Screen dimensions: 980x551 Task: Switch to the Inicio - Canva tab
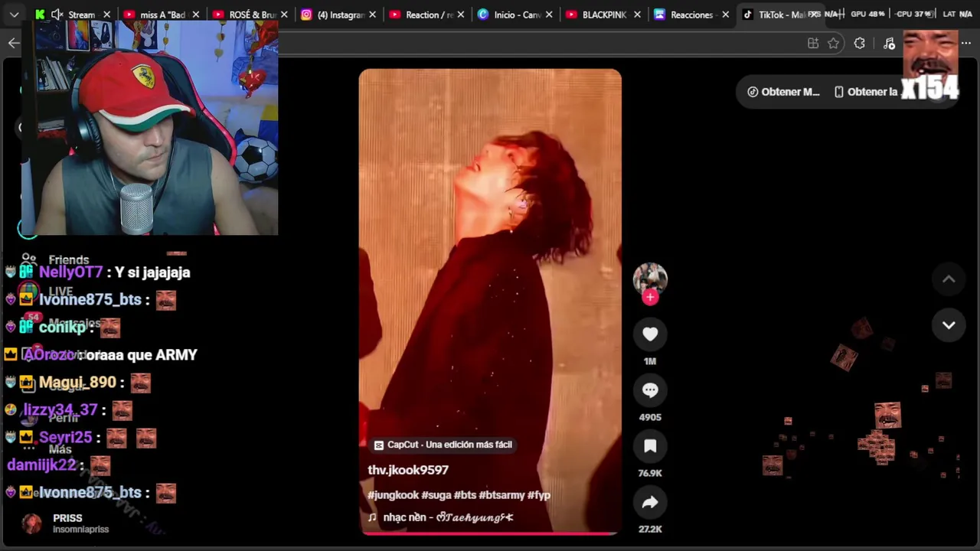(x=515, y=15)
